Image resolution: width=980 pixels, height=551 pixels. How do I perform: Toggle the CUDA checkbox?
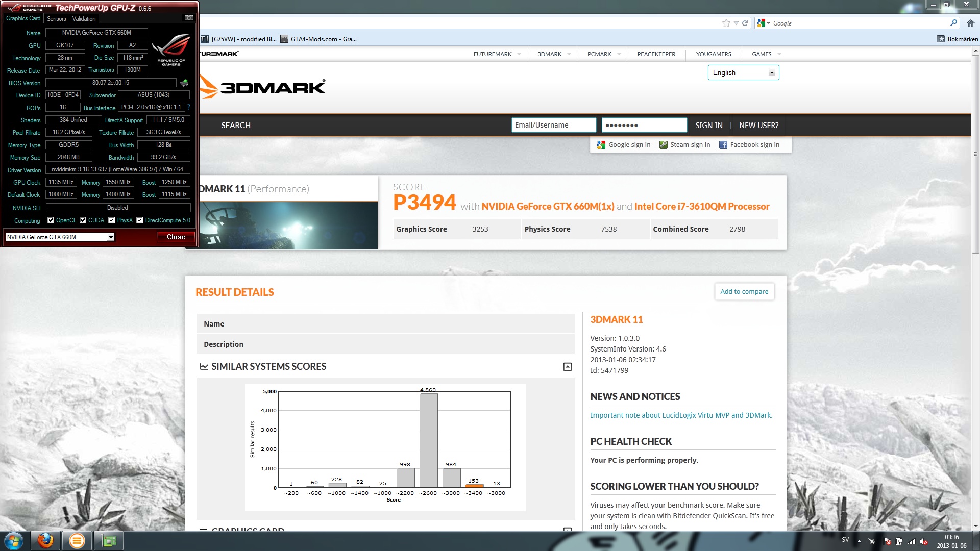[83, 220]
